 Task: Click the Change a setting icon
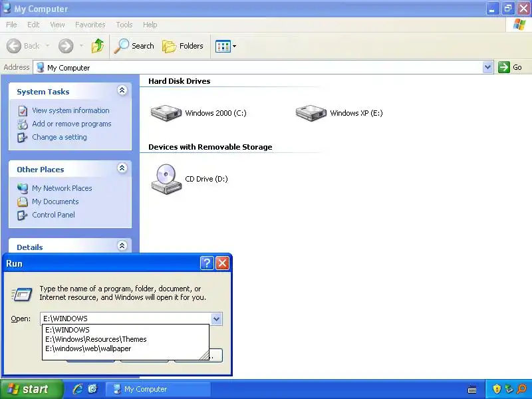(23, 138)
